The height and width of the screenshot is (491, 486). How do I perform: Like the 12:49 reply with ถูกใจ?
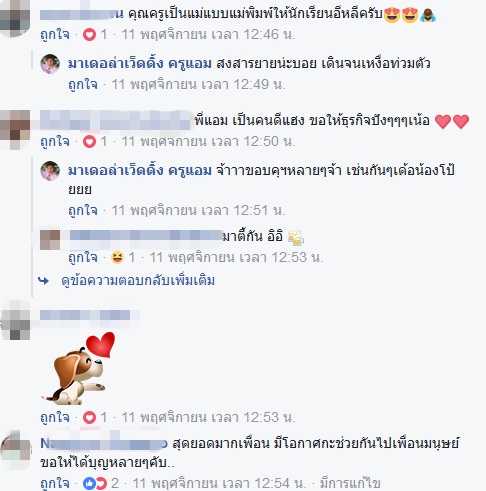(x=83, y=84)
